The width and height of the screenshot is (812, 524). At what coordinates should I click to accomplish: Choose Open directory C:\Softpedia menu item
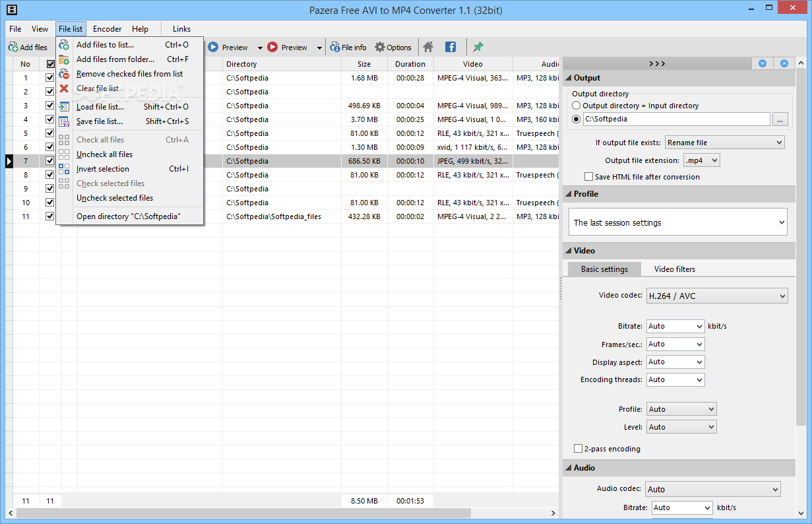(x=129, y=216)
